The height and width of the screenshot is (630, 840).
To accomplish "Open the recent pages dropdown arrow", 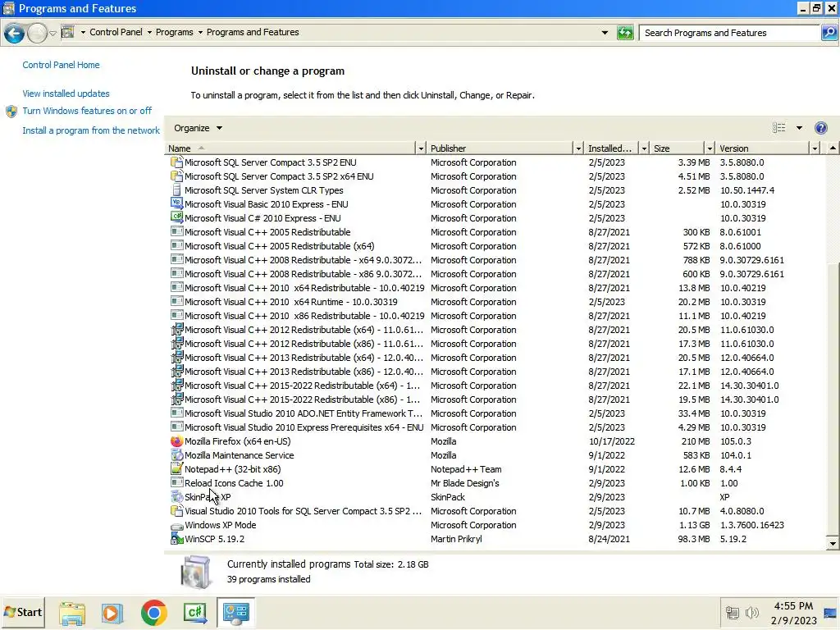I will tap(52, 33).
